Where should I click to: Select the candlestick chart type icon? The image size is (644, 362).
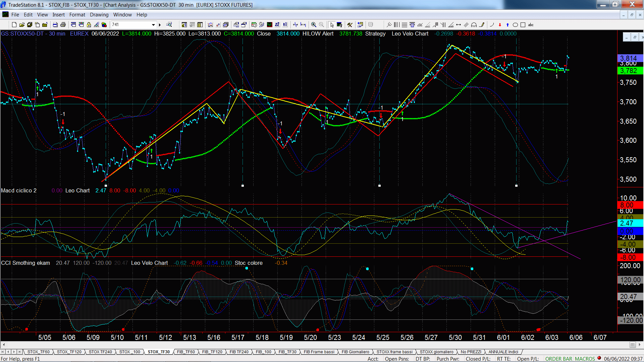click(x=285, y=25)
